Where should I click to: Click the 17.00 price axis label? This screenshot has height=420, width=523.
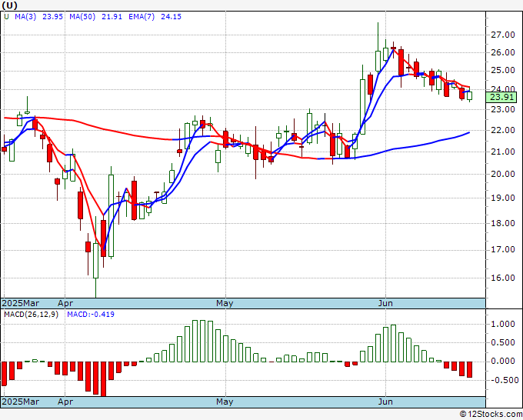pos(502,249)
